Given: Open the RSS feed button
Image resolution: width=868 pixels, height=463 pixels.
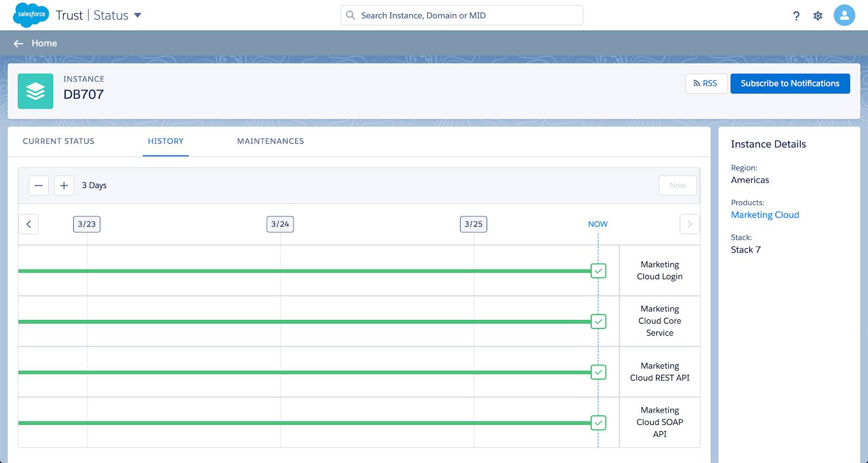Looking at the screenshot, I should coord(706,83).
